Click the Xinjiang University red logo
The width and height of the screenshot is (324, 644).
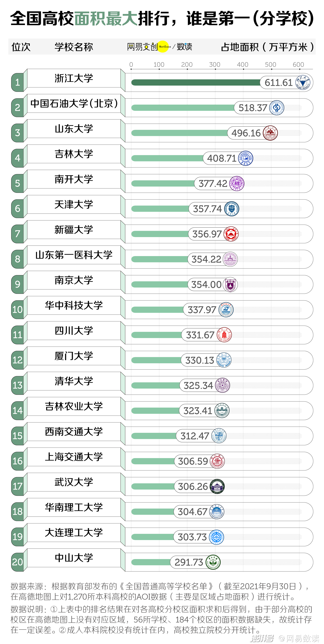click(231, 234)
